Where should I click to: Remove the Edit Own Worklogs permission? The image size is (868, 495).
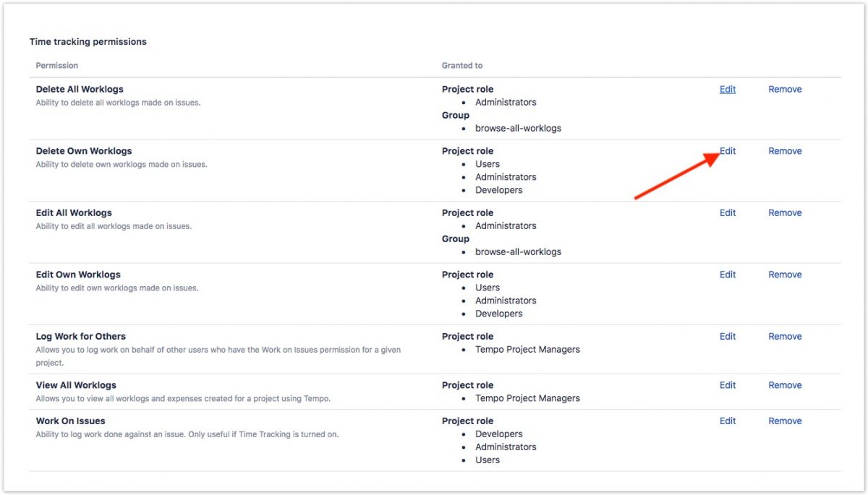[x=785, y=275]
